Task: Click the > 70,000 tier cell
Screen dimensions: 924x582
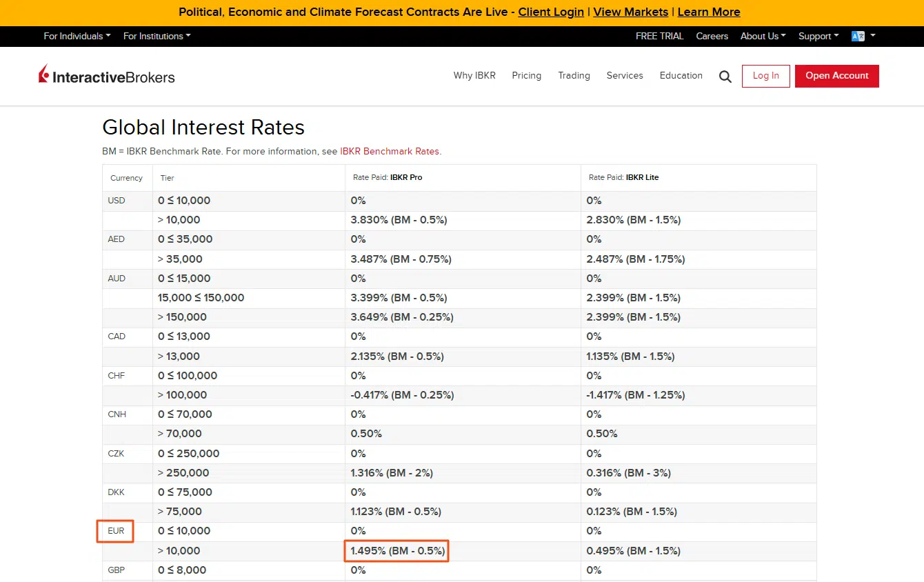Action: point(248,434)
